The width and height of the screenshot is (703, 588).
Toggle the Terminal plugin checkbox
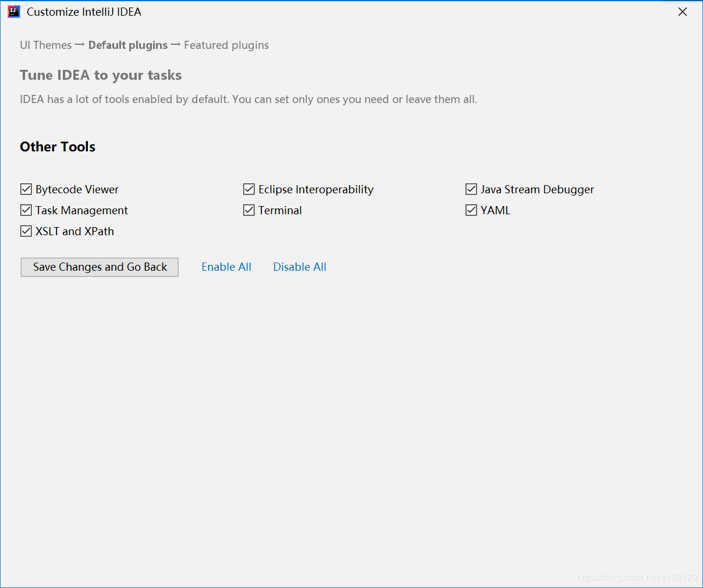(249, 210)
